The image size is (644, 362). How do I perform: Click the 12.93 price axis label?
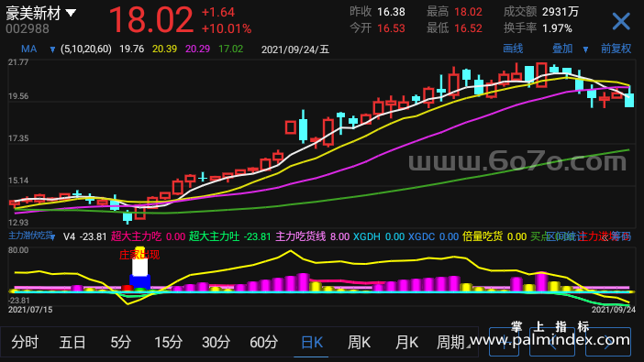click(x=18, y=223)
